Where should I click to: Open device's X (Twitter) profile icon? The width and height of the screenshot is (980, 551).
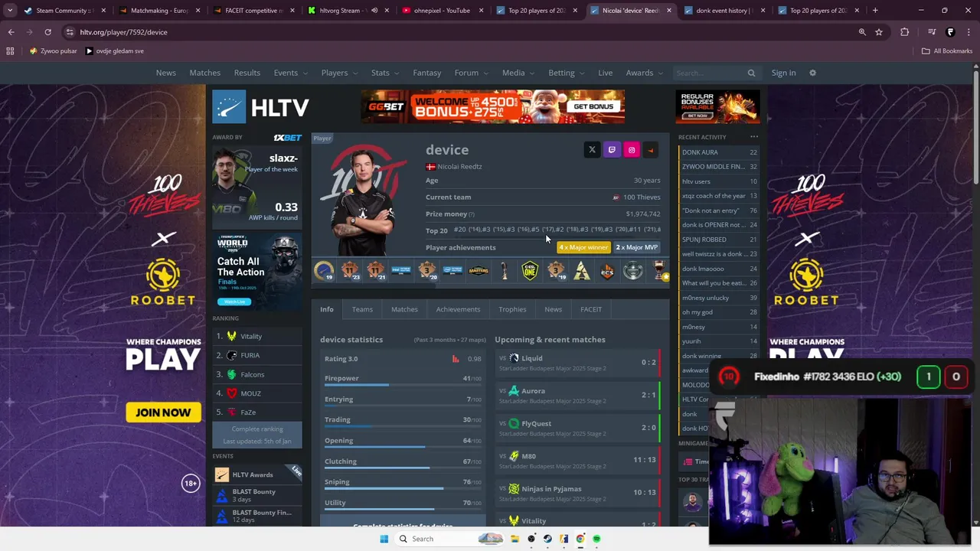[x=592, y=150]
